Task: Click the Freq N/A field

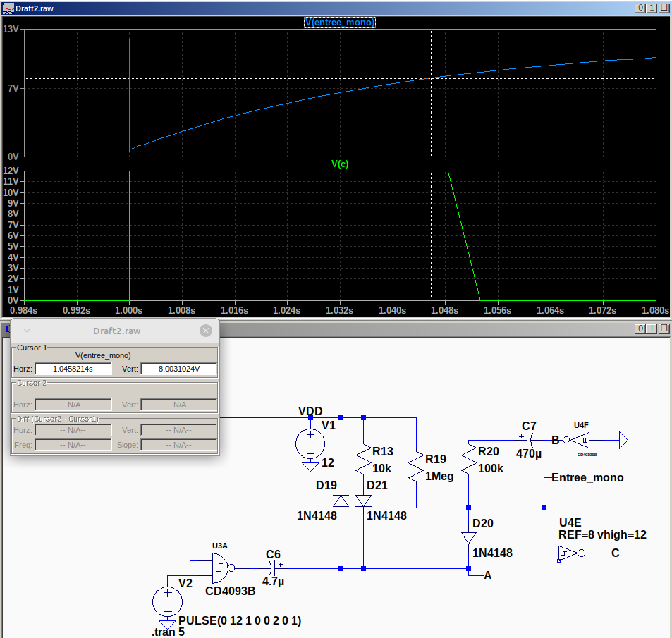Action: tap(73, 445)
